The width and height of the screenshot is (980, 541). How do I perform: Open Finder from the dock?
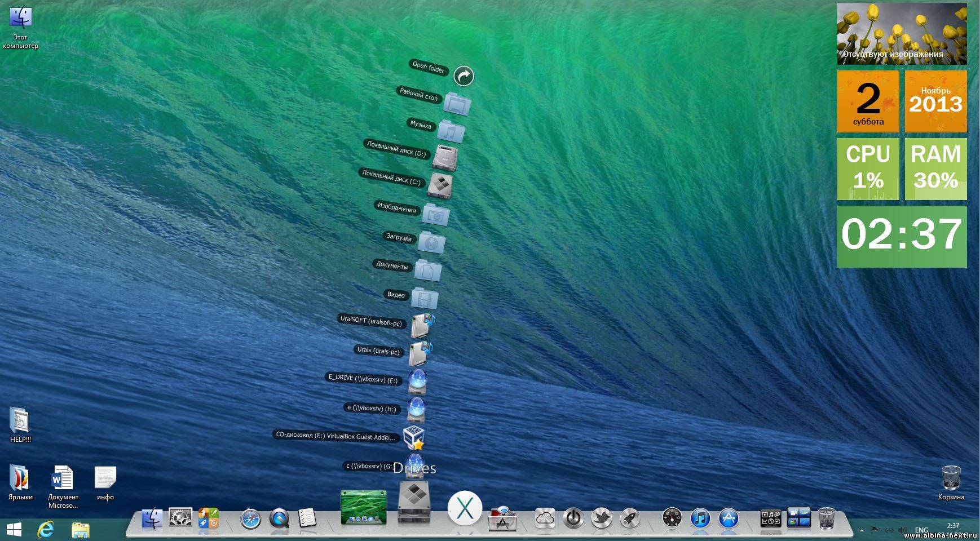point(152,518)
